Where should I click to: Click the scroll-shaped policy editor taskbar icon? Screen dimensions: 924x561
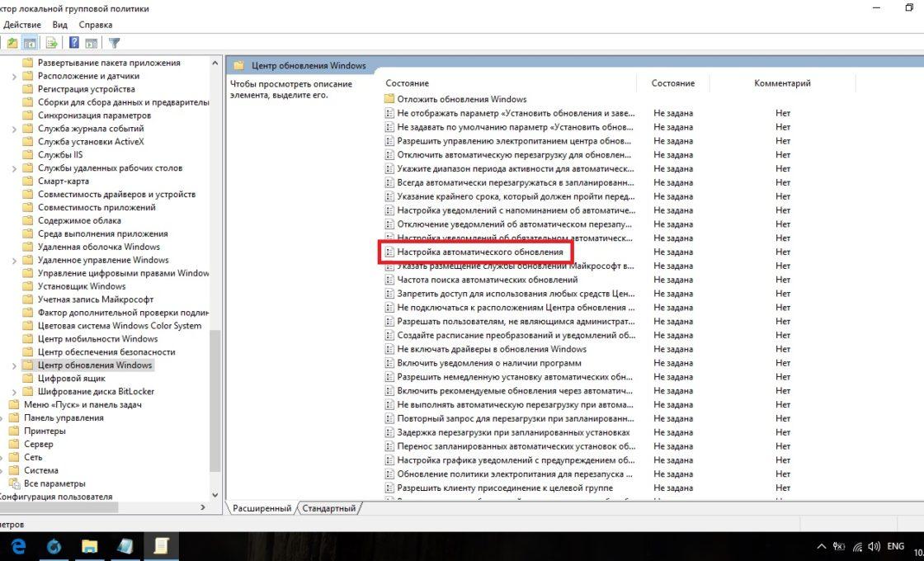coord(160,546)
